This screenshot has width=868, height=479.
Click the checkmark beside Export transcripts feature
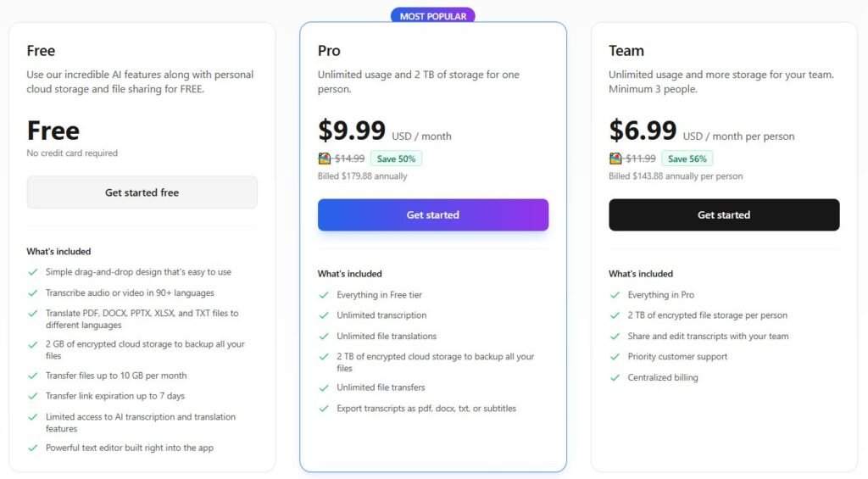tap(324, 409)
